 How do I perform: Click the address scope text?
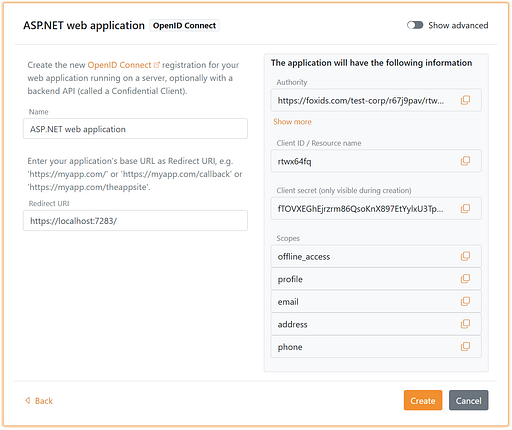coord(292,324)
